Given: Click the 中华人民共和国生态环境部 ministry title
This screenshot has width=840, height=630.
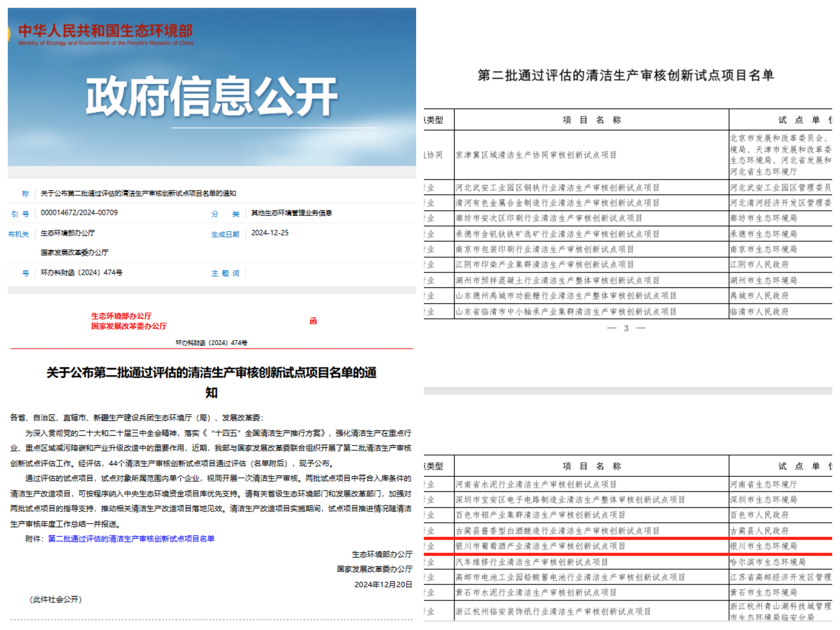Looking at the screenshot, I should tap(106, 31).
